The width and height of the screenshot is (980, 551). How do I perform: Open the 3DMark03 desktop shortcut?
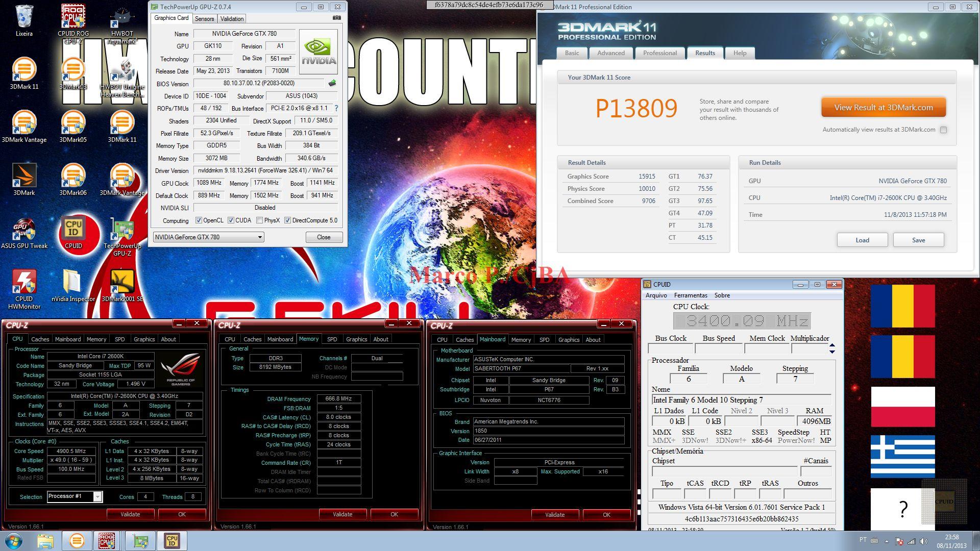73,73
